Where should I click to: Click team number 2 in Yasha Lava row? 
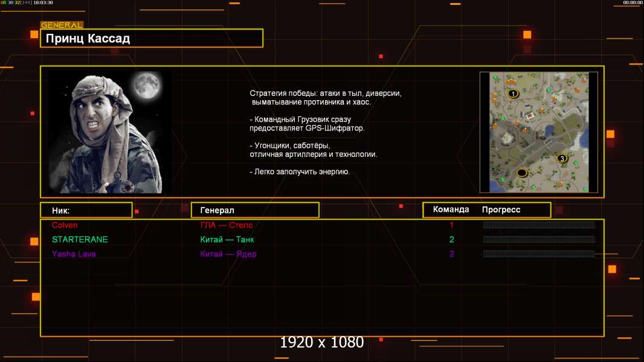pyautogui.click(x=451, y=254)
